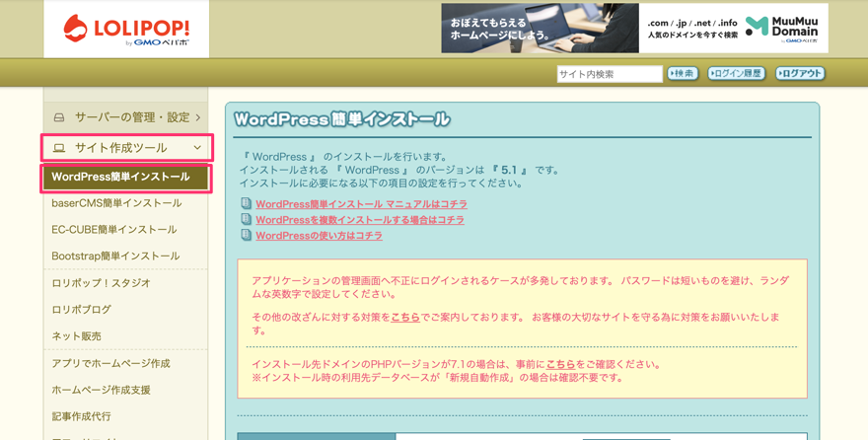The image size is (868, 440).
Task: Open the MuuMuu Domain banner ad
Action: click(634, 29)
